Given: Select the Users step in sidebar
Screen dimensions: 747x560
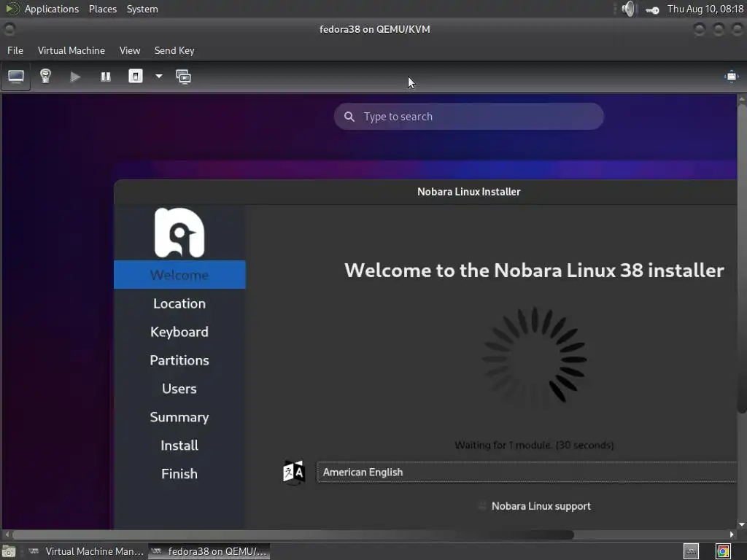Looking at the screenshot, I should pyautogui.click(x=179, y=389).
